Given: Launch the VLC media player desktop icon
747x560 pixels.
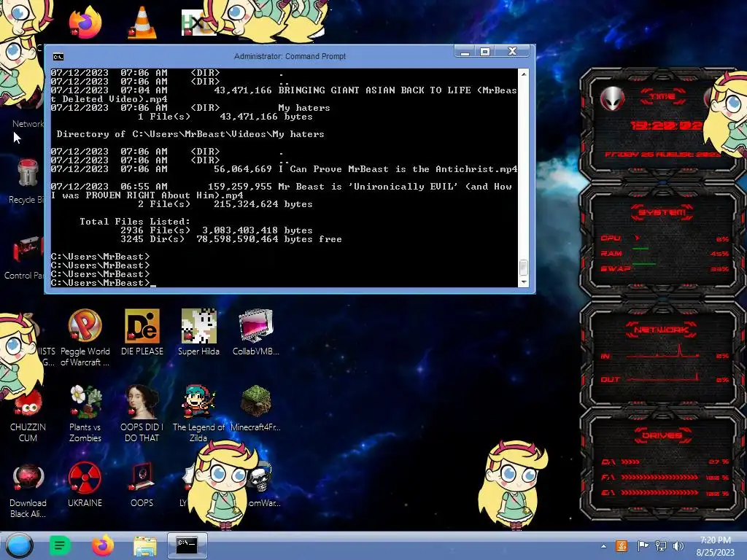Looking at the screenshot, I should coord(142,23).
